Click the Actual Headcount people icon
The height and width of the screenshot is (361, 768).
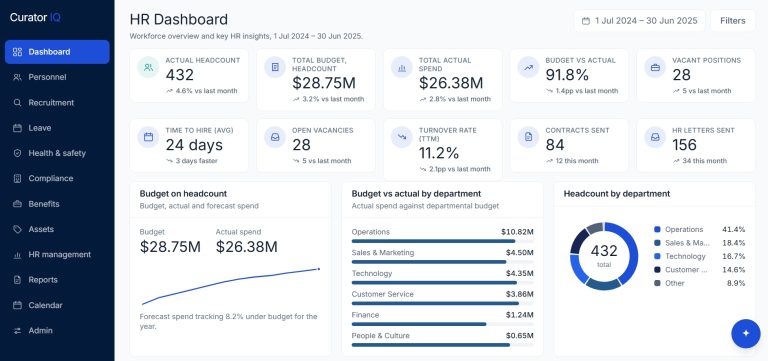point(148,68)
